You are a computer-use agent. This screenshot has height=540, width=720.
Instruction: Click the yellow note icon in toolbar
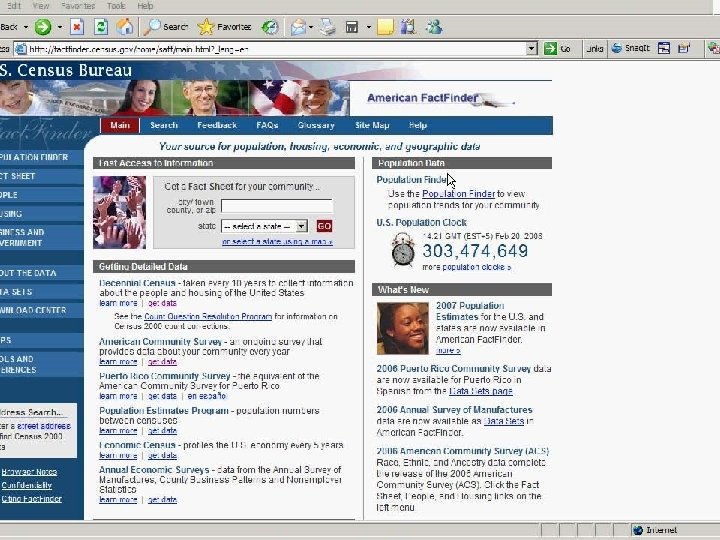coord(385,27)
